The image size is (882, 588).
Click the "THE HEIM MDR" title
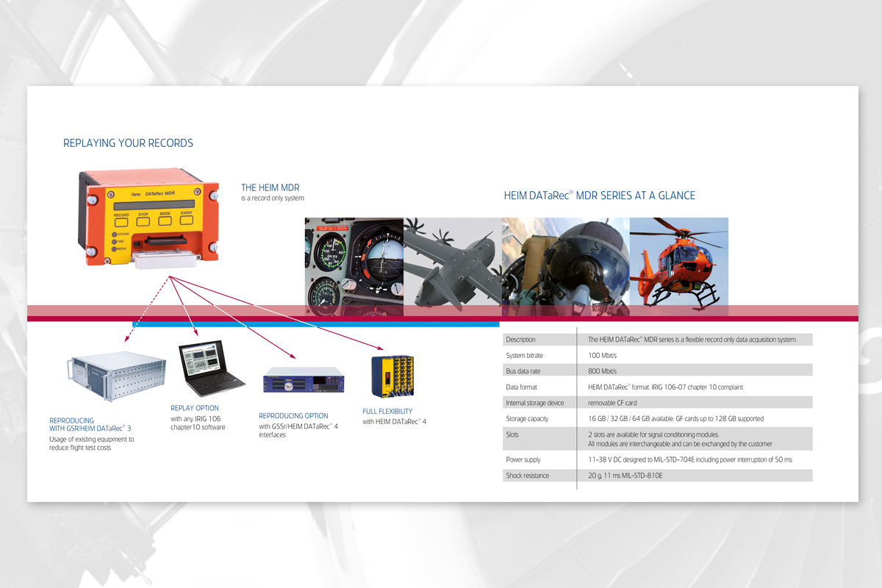[270, 188]
